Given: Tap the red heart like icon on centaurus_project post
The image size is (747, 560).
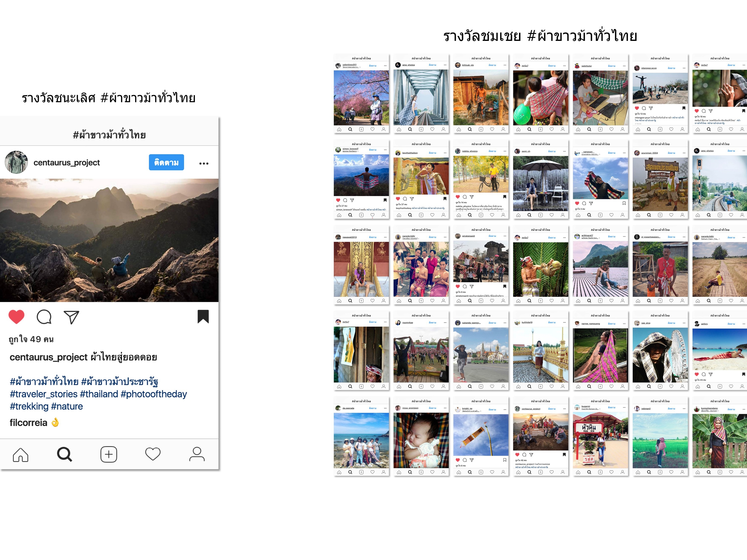Looking at the screenshot, I should [x=16, y=317].
